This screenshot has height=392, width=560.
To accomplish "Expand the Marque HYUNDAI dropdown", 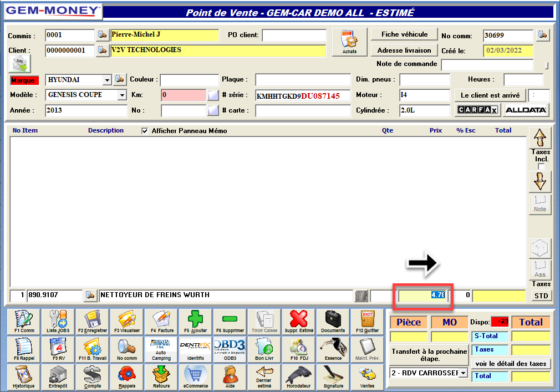I will (x=107, y=80).
